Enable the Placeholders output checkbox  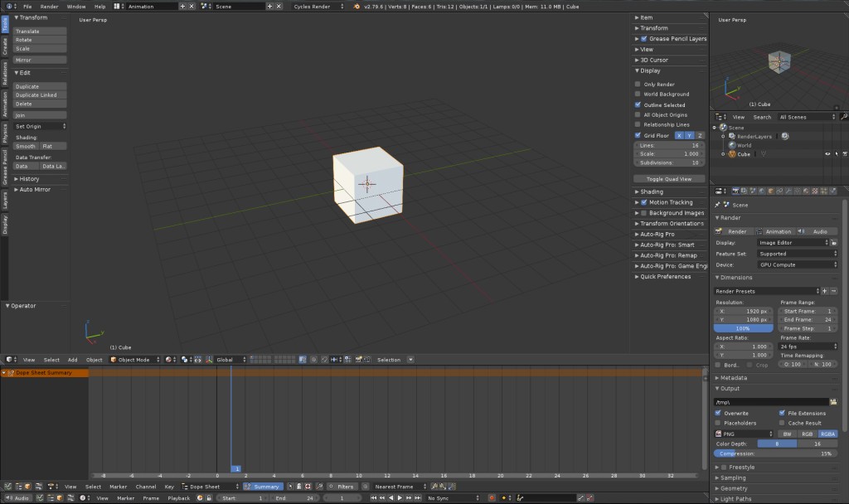(x=717, y=423)
